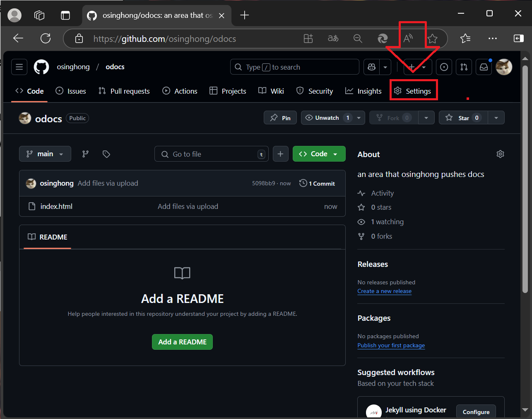Expand the main branch dropdown
Image resolution: width=532 pixels, height=419 pixels.
[45, 154]
